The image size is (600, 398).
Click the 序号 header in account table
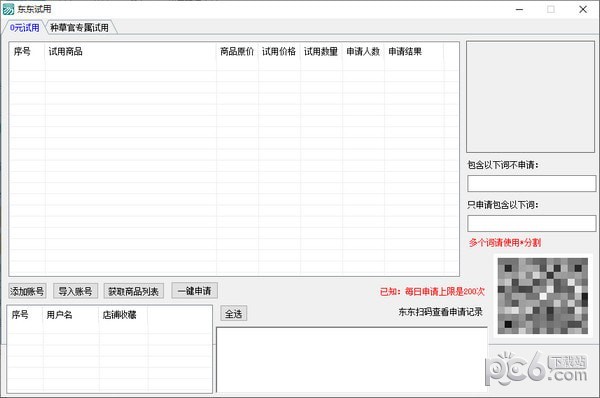pos(25,315)
